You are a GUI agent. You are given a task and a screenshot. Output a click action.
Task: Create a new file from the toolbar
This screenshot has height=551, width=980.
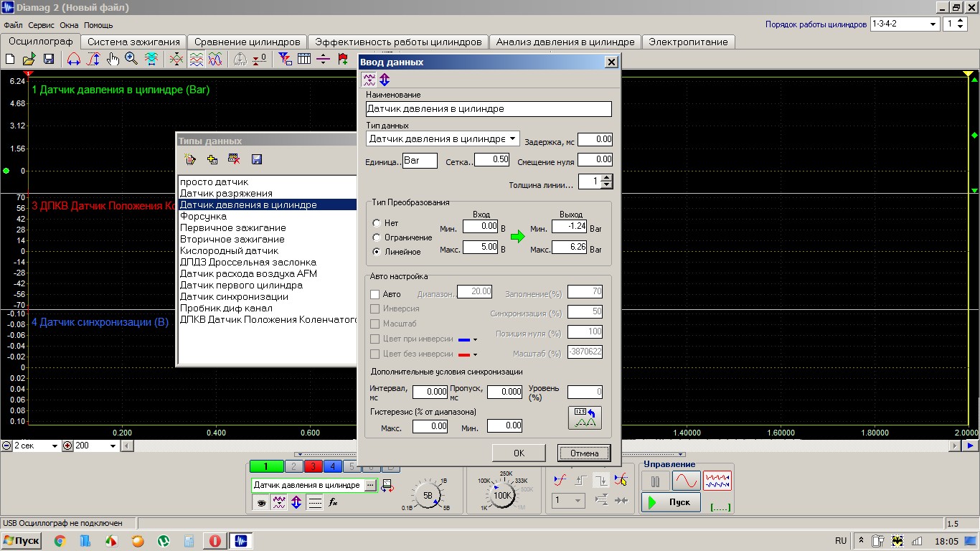click(x=11, y=59)
